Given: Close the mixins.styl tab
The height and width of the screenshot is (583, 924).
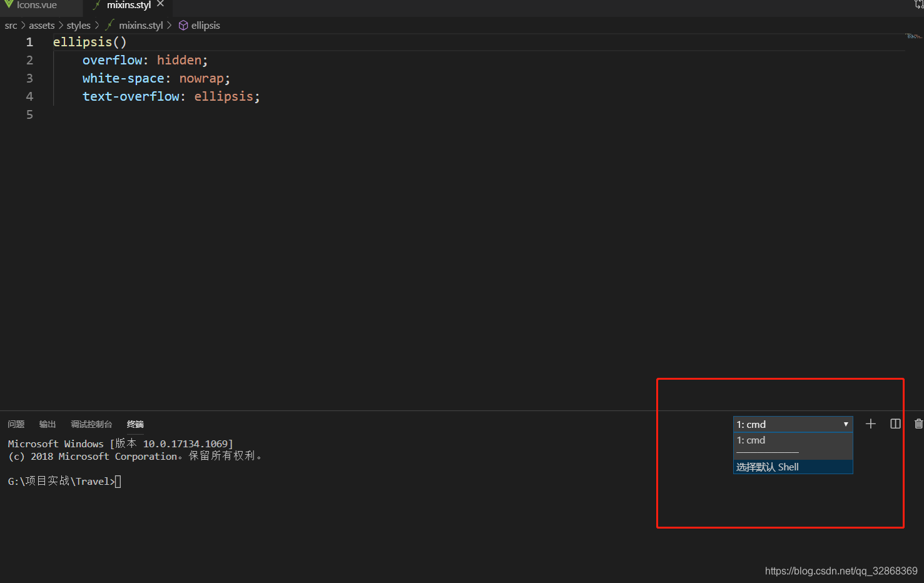Looking at the screenshot, I should (161, 4).
